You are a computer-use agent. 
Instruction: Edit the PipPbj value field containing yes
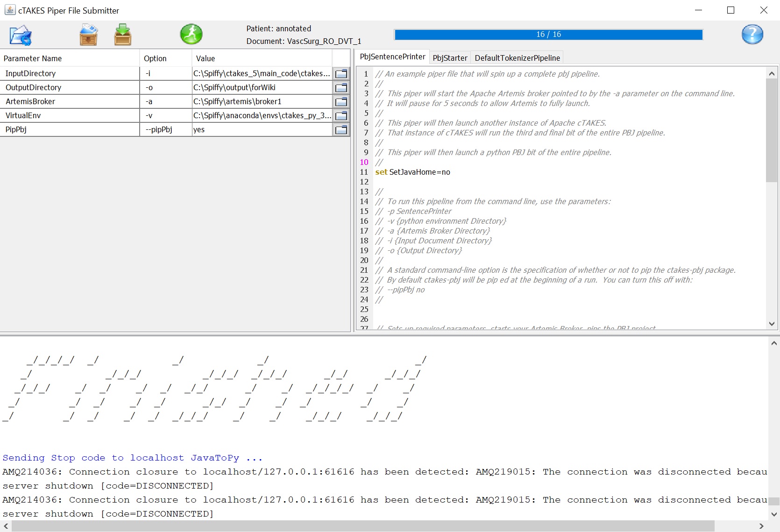click(x=262, y=130)
